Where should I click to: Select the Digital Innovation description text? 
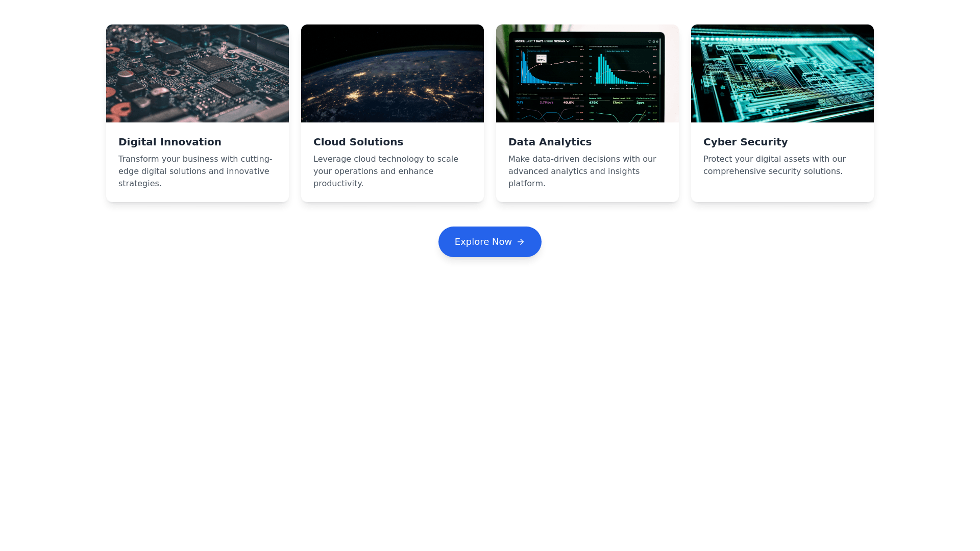point(195,171)
